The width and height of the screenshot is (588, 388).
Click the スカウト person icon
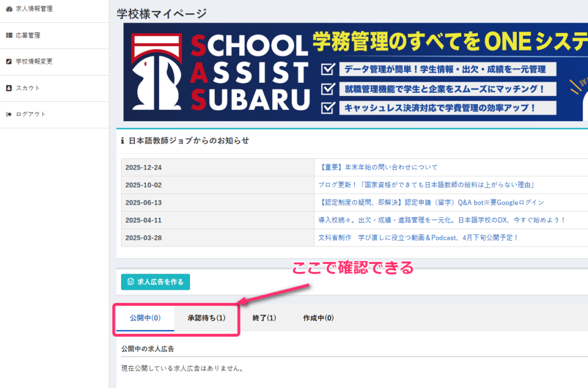pyautogui.click(x=9, y=88)
